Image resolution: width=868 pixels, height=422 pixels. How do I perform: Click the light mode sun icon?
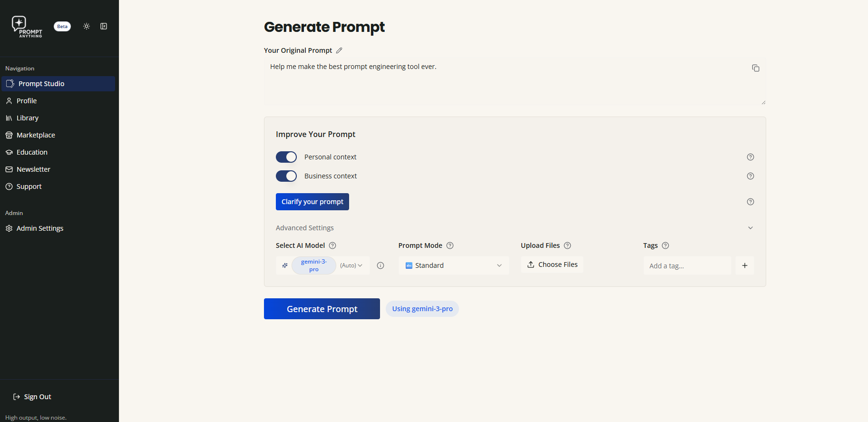87,26
